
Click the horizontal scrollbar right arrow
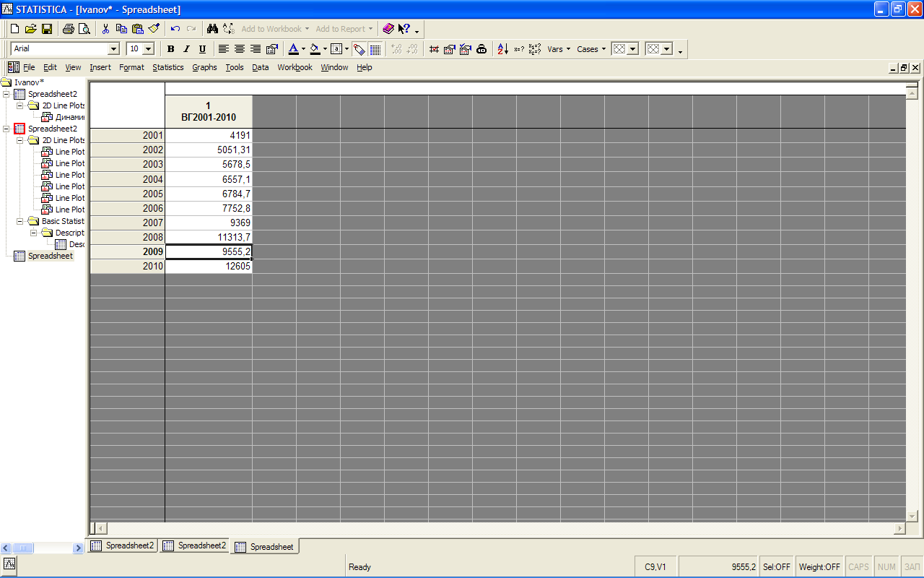click(x=899, y=528)
